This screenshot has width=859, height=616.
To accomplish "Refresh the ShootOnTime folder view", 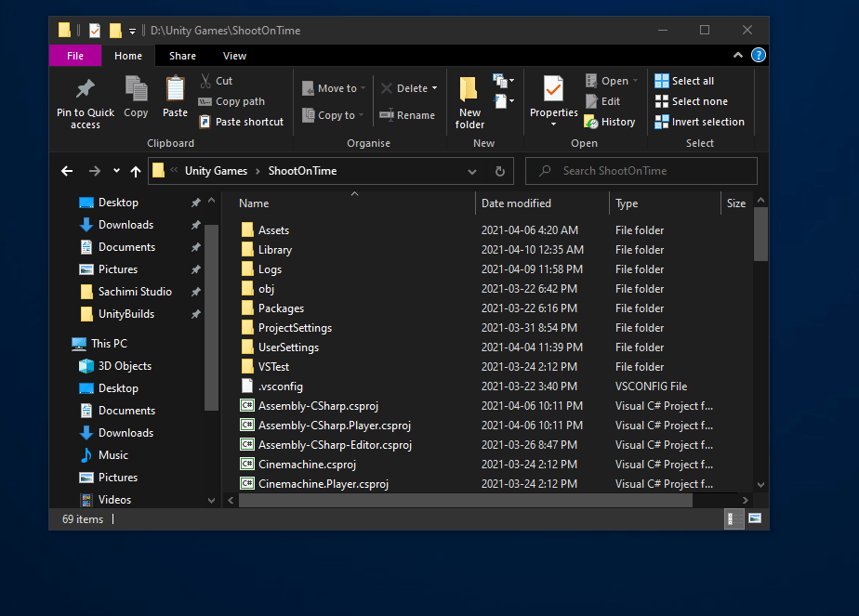I will coord(499,171).
